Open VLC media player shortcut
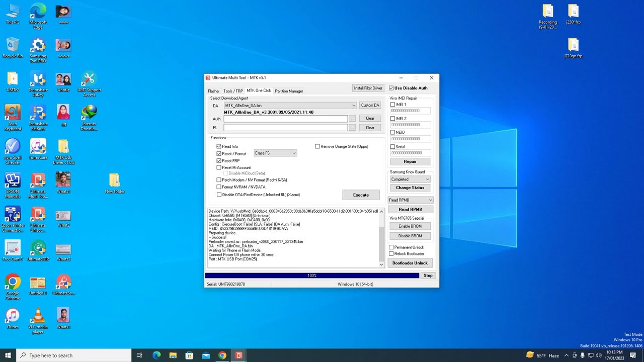 pyautogui.click(x=38, y=321)
